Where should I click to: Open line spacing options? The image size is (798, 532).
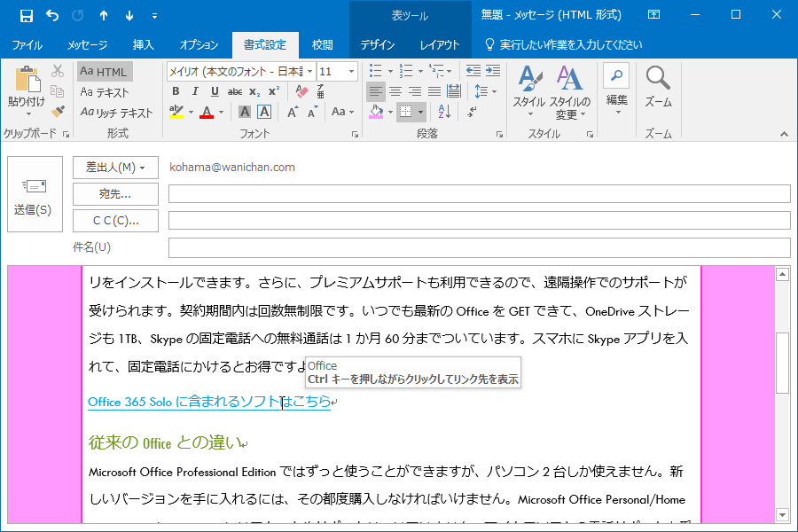(485, 91)
